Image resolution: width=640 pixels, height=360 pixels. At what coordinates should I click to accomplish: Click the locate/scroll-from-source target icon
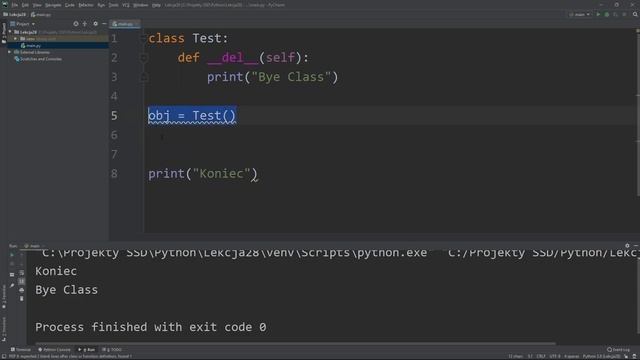tap(76, 24)
